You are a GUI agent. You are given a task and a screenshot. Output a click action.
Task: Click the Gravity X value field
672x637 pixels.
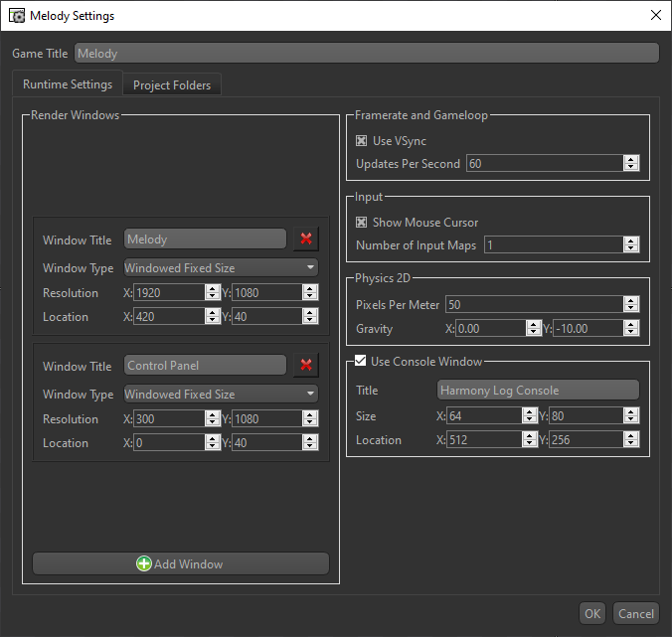click(491, 329)
